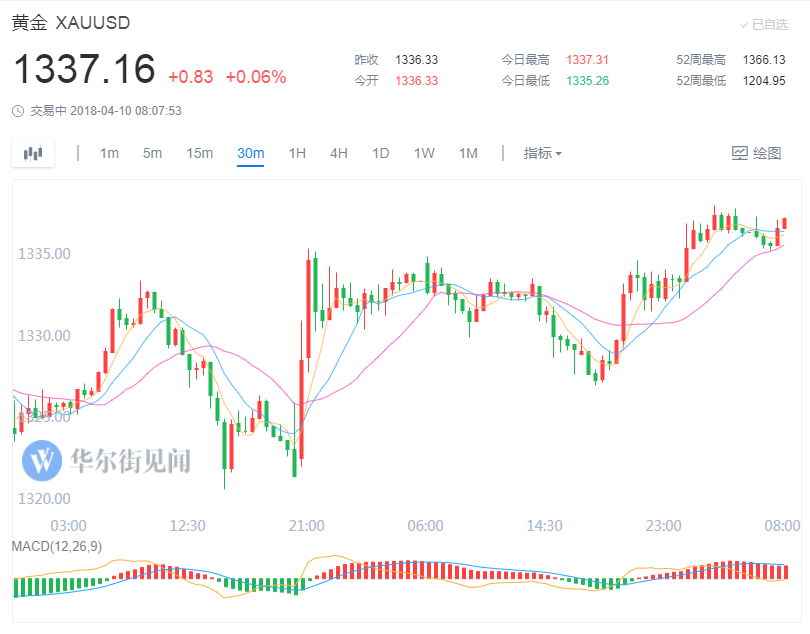The image size is (810, 634).
Task: Click the 黄金 XAUUSD symbol title
Action: pyautogui.click(x=70, y=22)
